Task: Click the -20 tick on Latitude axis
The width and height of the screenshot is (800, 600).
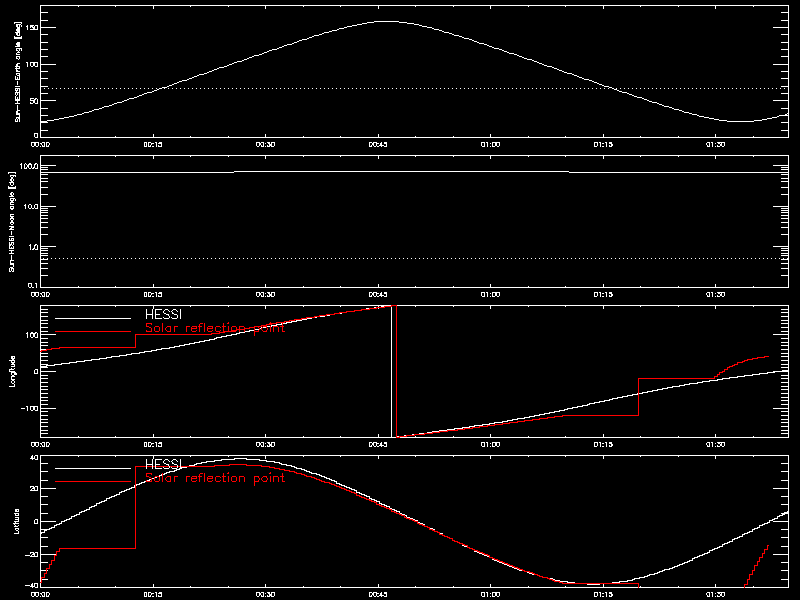Action: [x=32, y=555]
